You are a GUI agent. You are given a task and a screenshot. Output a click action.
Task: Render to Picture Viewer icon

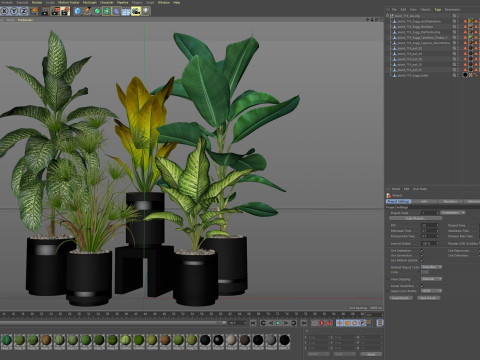coord(55,11)
